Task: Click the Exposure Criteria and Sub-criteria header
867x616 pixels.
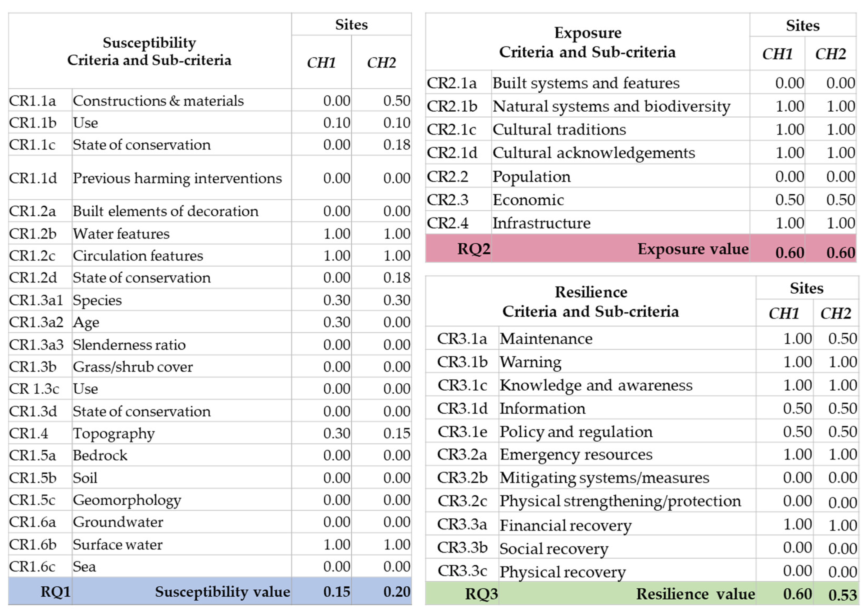Action: pyautogui.click(x=587, y=42)
